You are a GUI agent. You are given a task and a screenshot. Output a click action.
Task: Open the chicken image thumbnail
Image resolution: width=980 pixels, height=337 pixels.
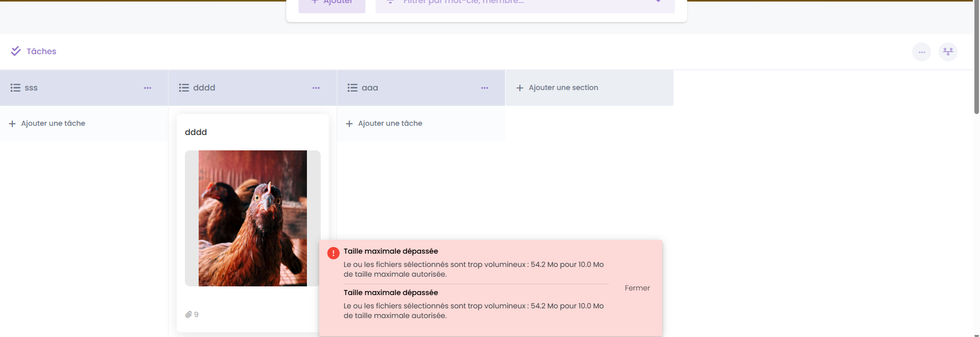pos(252,218)
